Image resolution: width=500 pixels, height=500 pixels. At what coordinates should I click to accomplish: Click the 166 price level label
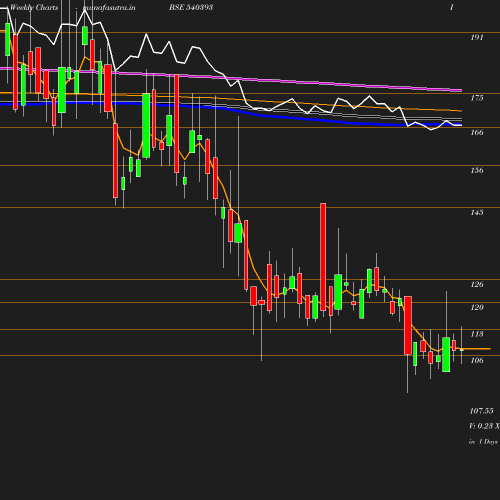point(477,132)
